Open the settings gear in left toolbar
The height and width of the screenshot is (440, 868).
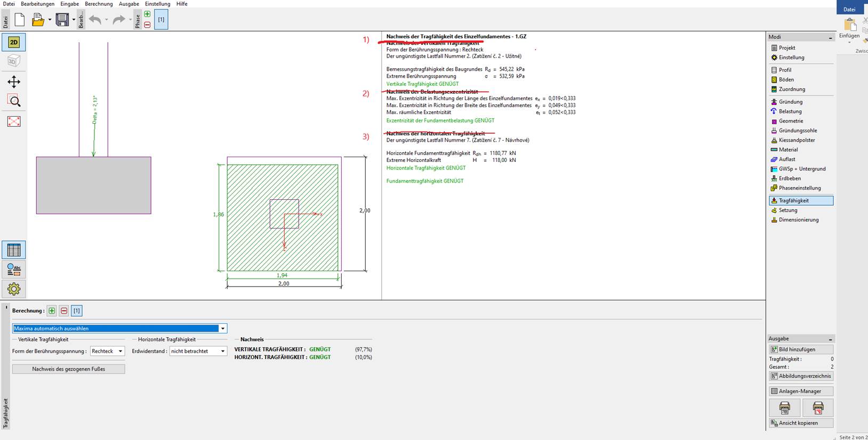tap(14, 289)
